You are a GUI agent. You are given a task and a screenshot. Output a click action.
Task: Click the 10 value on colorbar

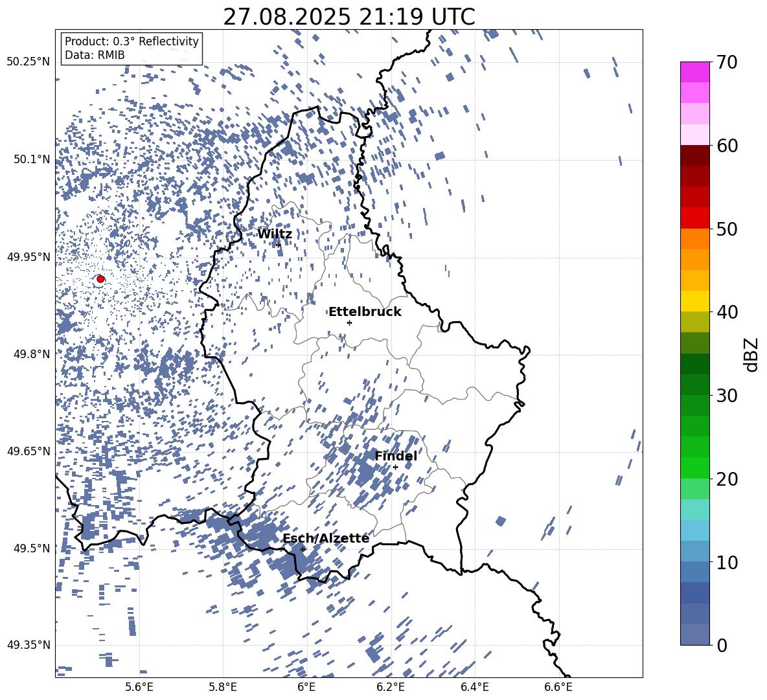click(727, 562)
